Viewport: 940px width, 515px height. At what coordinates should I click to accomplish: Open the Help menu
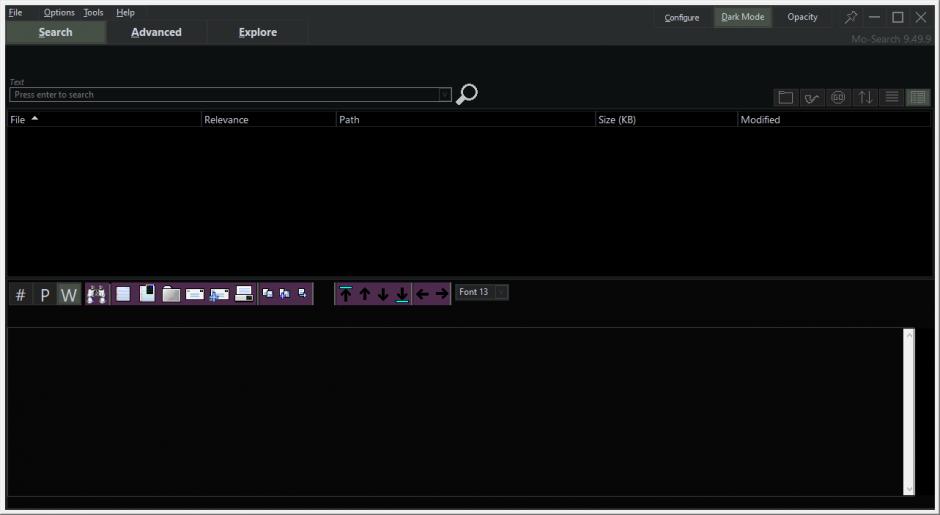pyautogui.click(x=125, y=13)
